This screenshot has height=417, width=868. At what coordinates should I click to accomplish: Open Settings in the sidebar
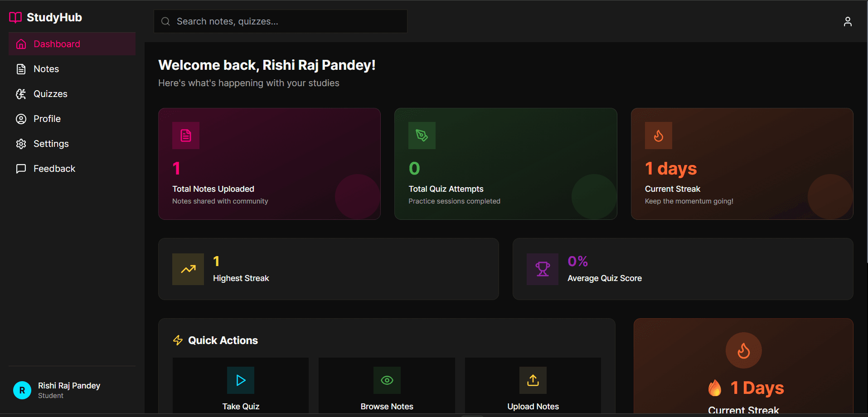[72, 144]
